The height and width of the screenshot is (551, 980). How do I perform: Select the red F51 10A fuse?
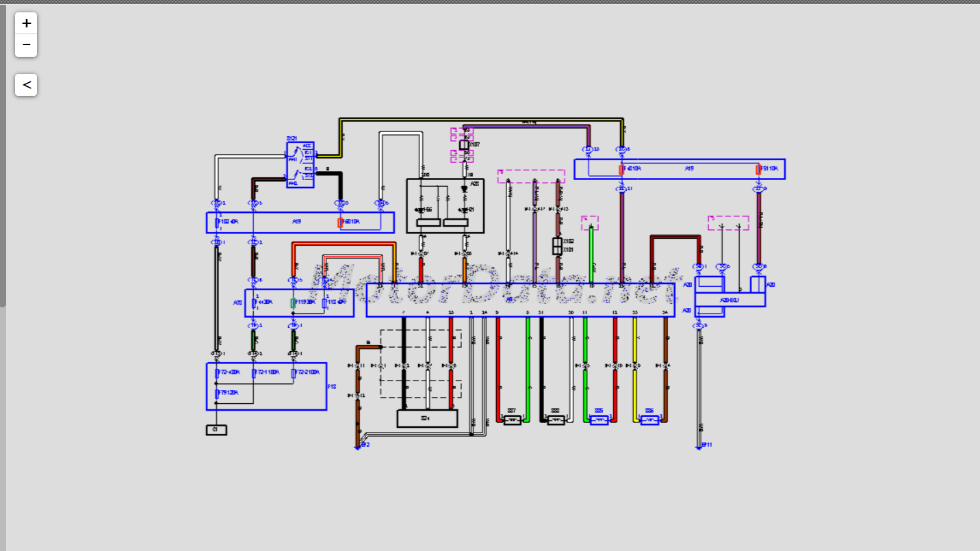(758, 169)
